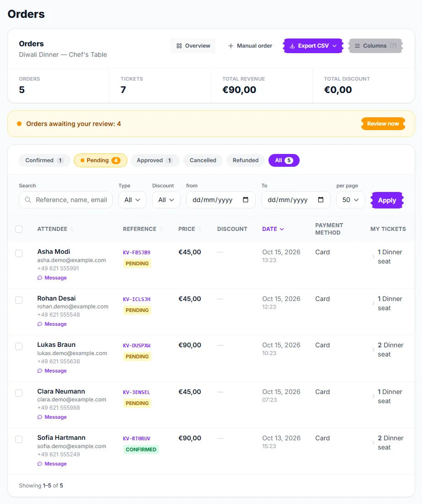Open the Discount filter dropdown

(166, 200)
